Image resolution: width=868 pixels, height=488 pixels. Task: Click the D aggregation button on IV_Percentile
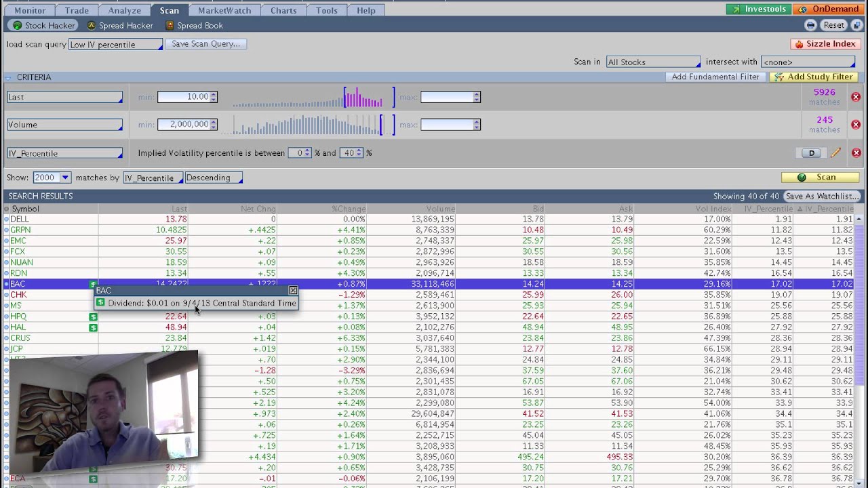(x=812, y=153)
